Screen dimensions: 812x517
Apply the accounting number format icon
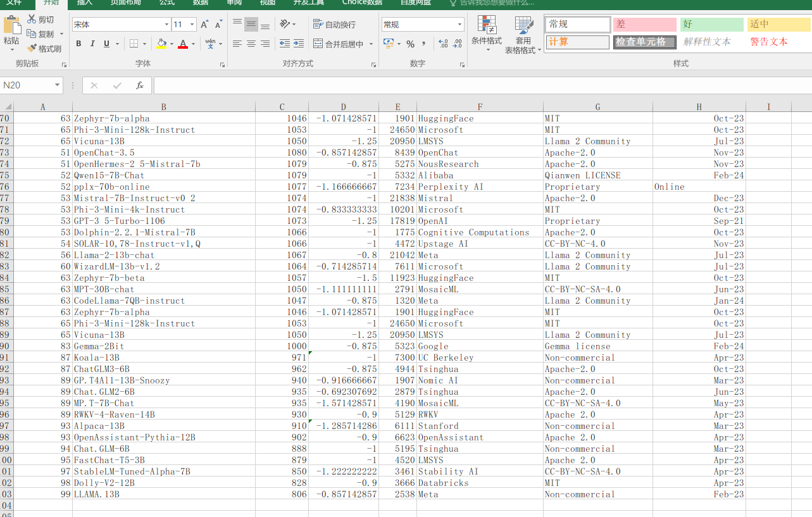(x=389, y=44)
